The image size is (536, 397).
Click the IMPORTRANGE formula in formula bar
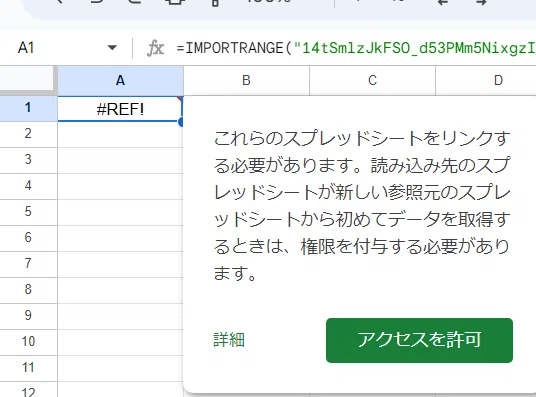pyautogui.click(x=356, y=48)
